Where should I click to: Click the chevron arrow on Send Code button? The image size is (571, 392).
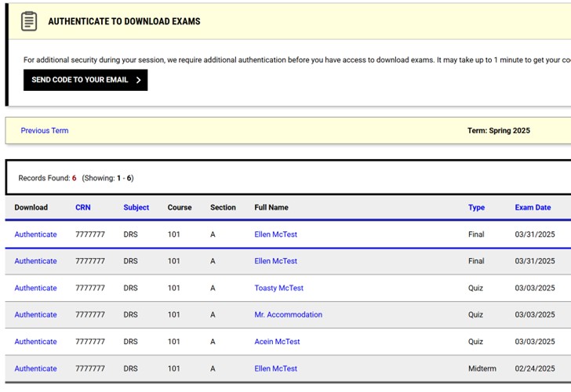(138, 80)
